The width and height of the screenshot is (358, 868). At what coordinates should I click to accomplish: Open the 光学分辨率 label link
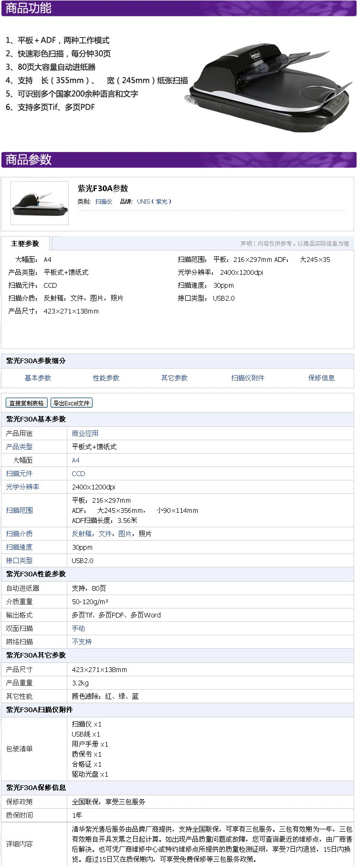(x=22, y=487)
